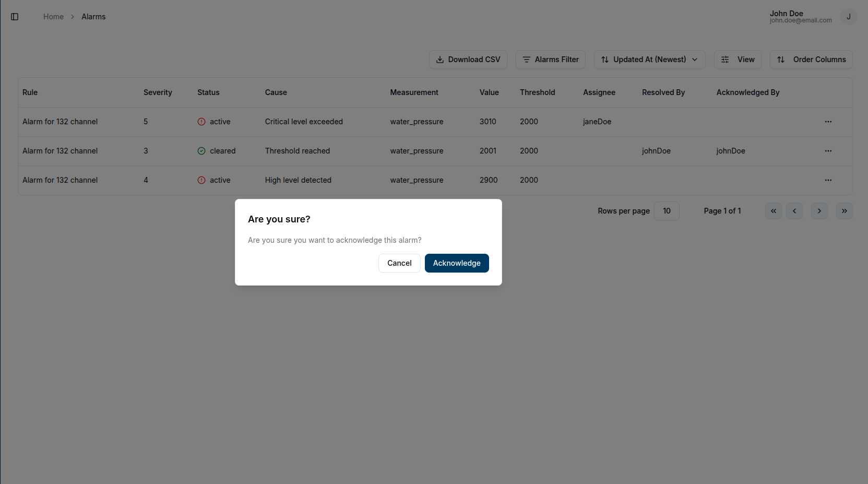Viewport: 868px width, 484px height.
Task: Open row actions for severity 5 alarm
Action: coord(828,122)
